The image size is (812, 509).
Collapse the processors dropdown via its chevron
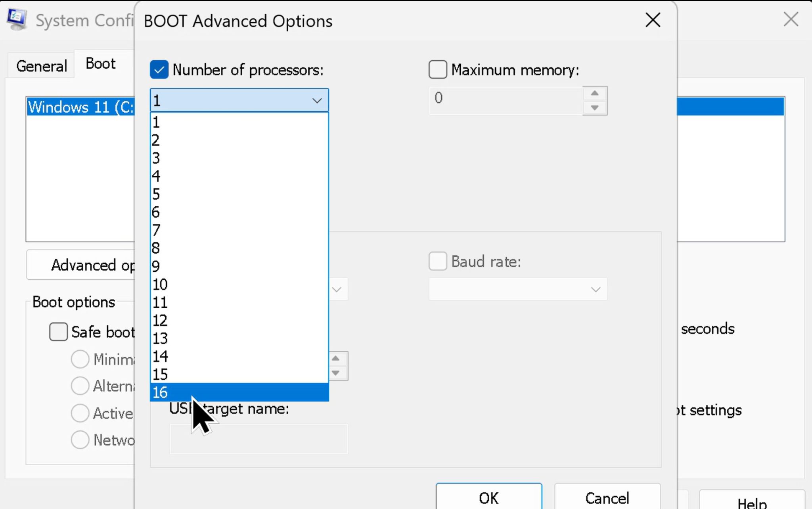pyautogui.click(x=317, y=101)
